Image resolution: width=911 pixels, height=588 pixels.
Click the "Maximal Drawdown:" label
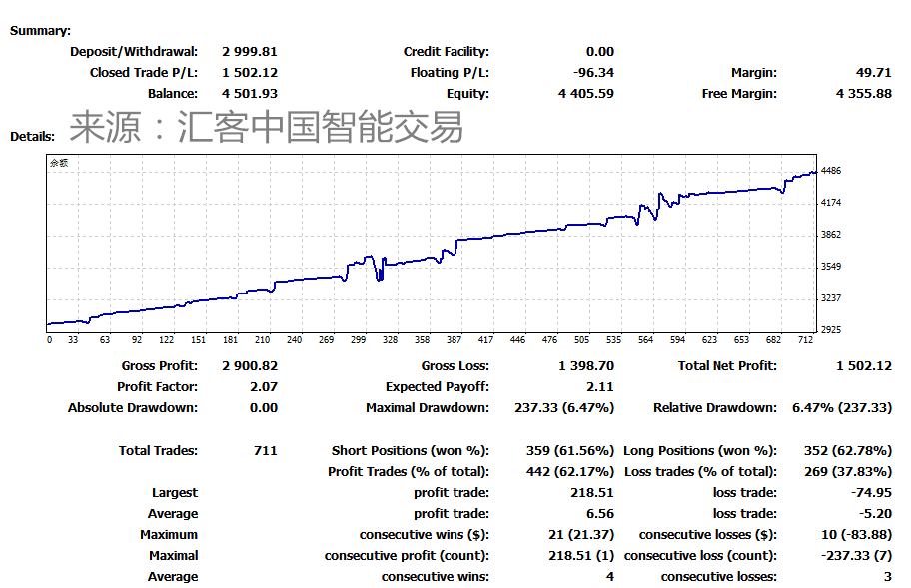(x=428, y=408)
